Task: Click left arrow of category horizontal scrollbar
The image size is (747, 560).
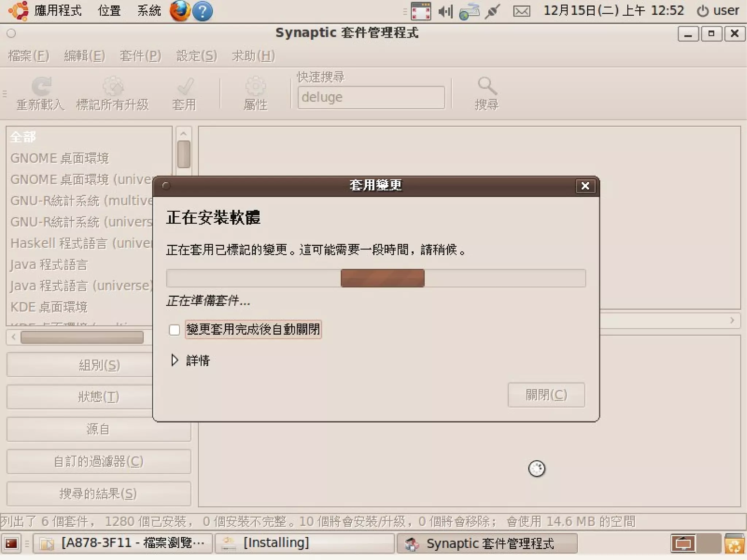Action: tap(13, 337)
